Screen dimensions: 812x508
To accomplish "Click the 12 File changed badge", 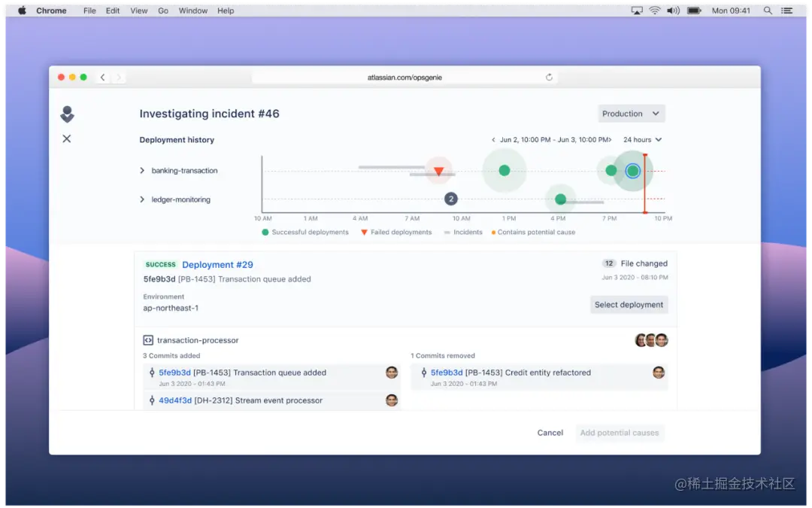I will pos(609,263).
